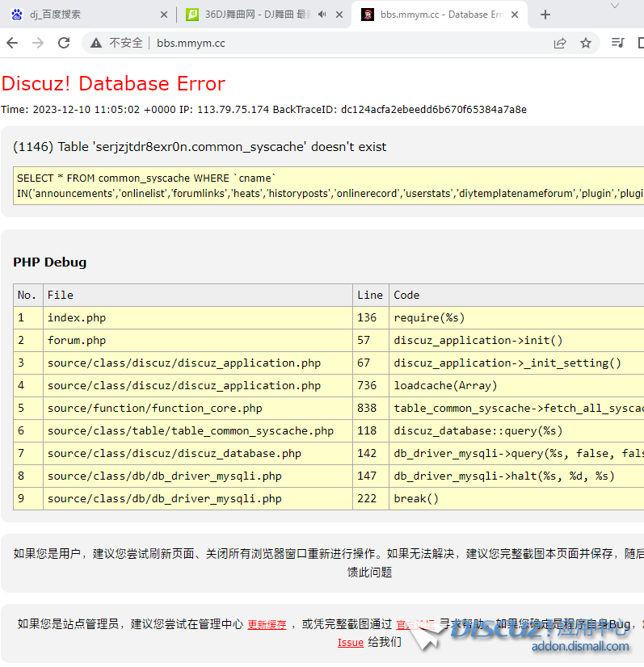Screen dimensions: 644x667
Task: Click the share page icon in address bar
Action: click(x=559, y=43)
